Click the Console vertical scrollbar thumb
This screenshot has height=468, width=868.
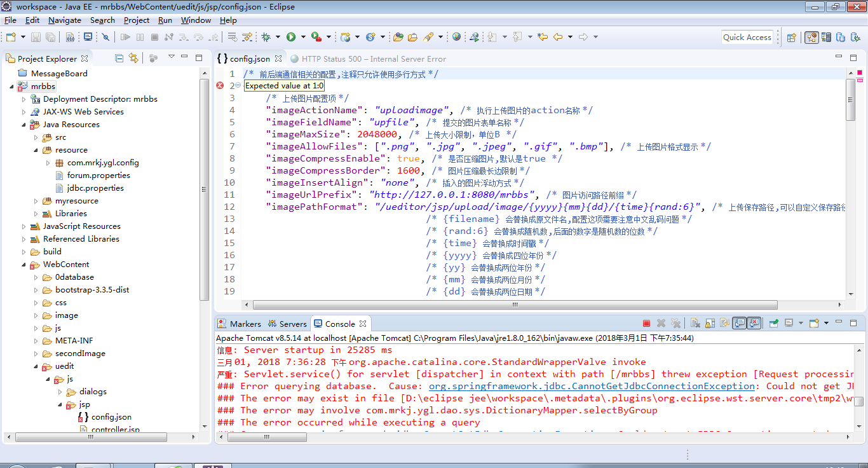858,402
